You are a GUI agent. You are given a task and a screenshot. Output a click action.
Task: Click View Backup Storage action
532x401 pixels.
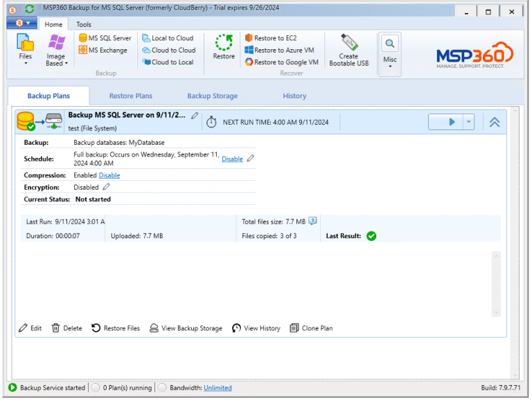(x=186, y=328)
